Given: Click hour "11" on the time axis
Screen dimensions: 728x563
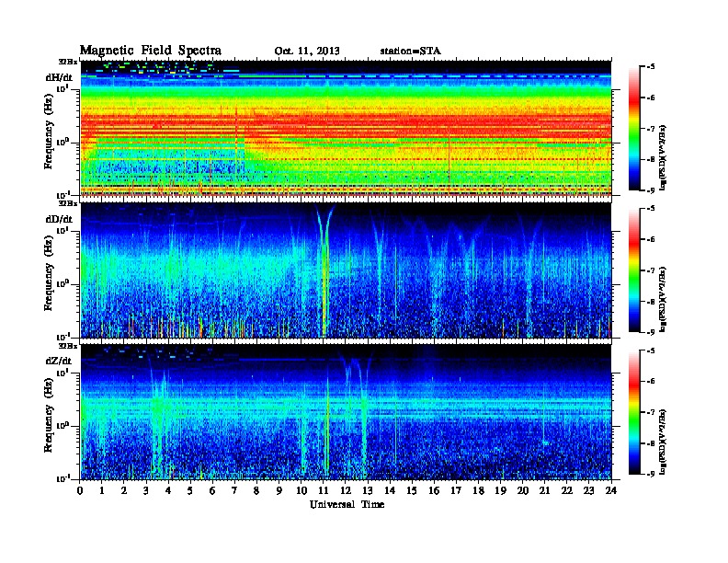Looking at the screenshot, I should click(x=324, y=490).
